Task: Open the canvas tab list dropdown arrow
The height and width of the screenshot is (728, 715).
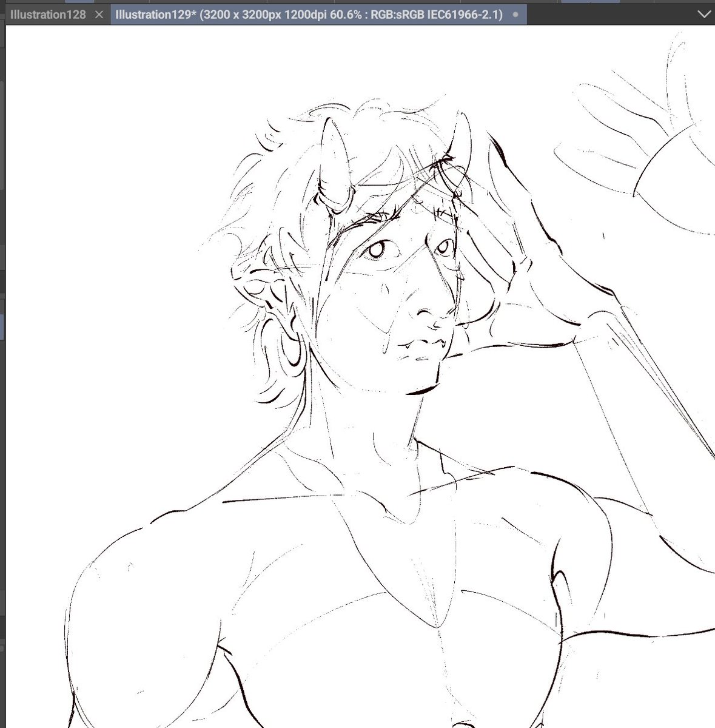Action: point(703,14)
